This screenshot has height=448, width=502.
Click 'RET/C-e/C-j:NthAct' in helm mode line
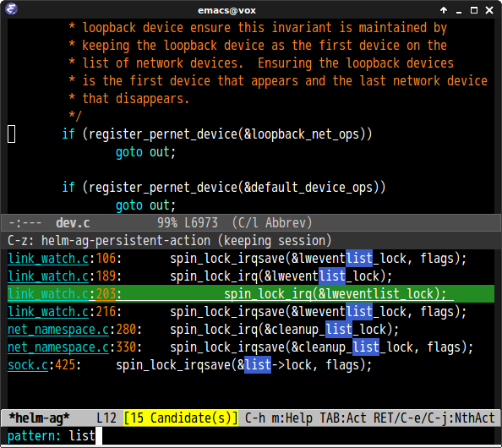434,418
